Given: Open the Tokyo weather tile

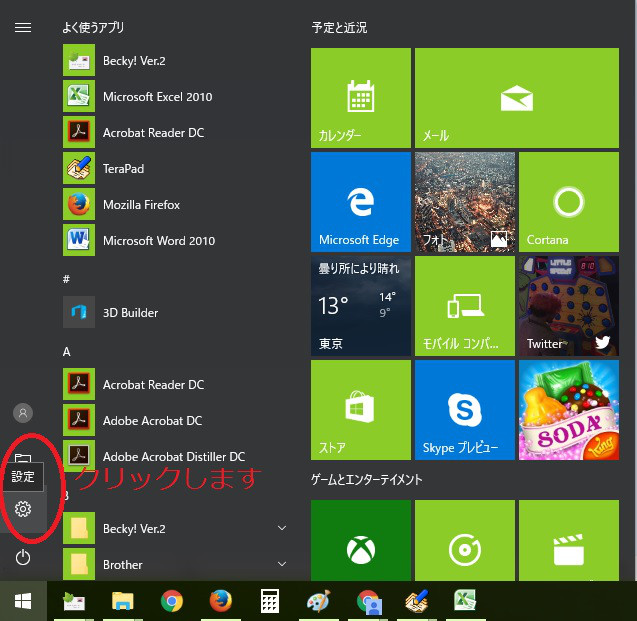Looking at the screenshot, I should click(361, 306).
